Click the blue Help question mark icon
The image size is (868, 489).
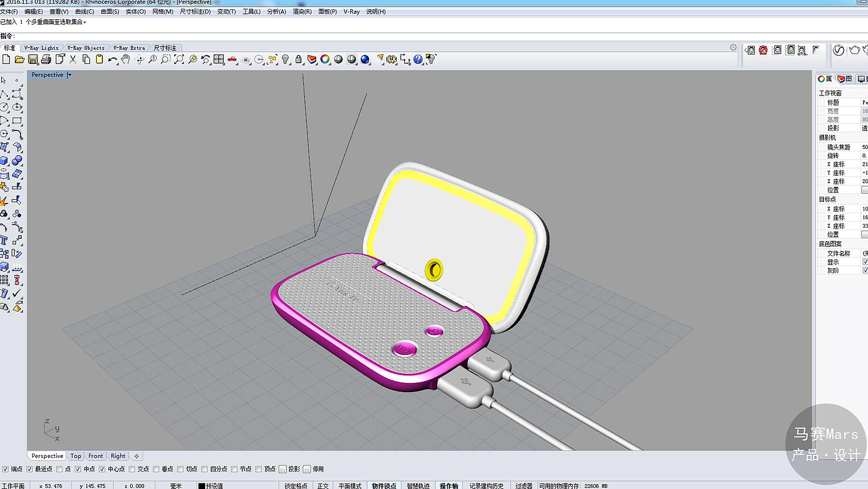(x=418, y=60)
